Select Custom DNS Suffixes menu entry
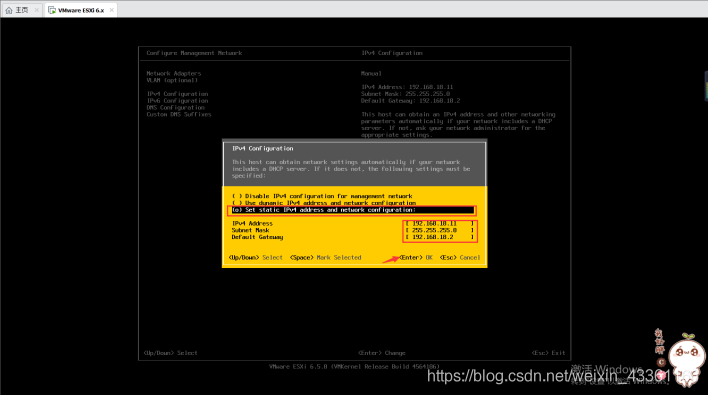Image resolution: width=709 pixels, height=395 pixels. [179, 114]
